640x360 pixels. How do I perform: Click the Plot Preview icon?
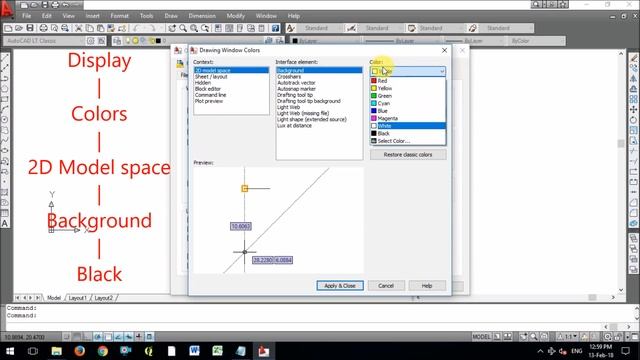pos(54,28)
